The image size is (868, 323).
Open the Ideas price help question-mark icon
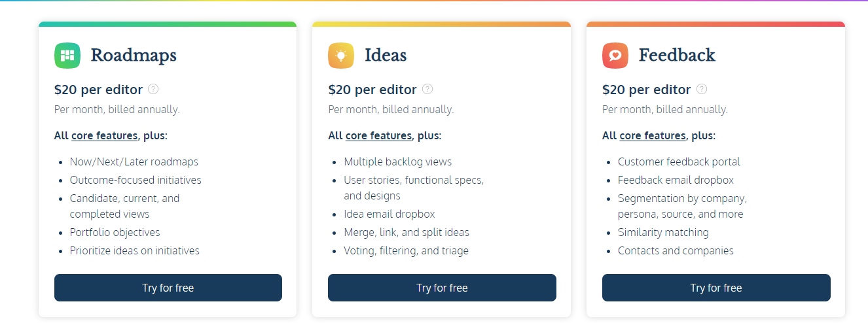coord(427,89)
